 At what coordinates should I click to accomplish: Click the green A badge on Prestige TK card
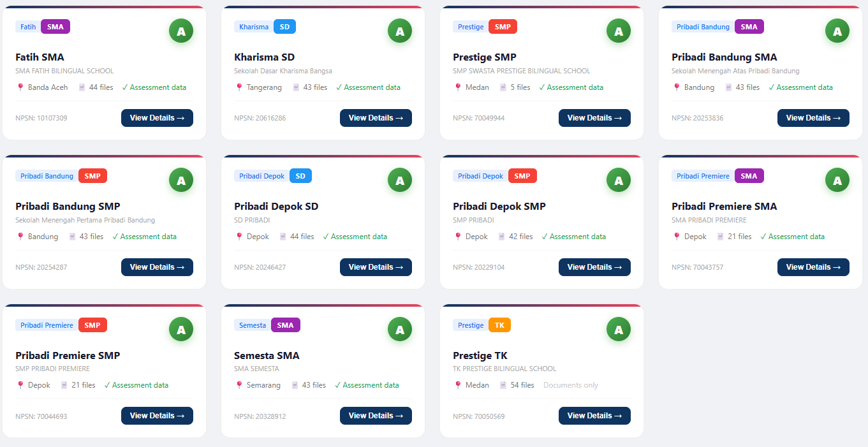pyautogui.click(x=618, y=329)
